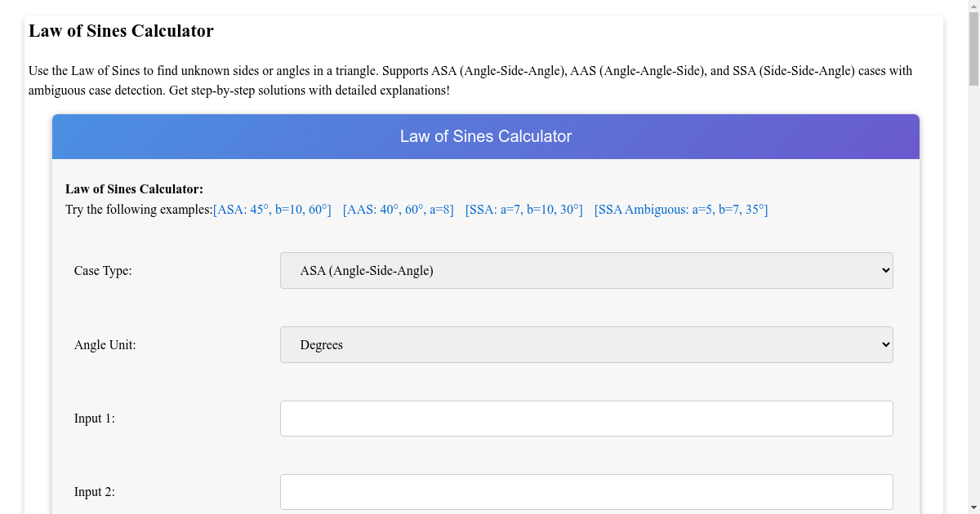Screen dimensions: 980x514
Task: Click the AAS: 40°, 60°, a=8 example link
Action: [x=399, y=210]
